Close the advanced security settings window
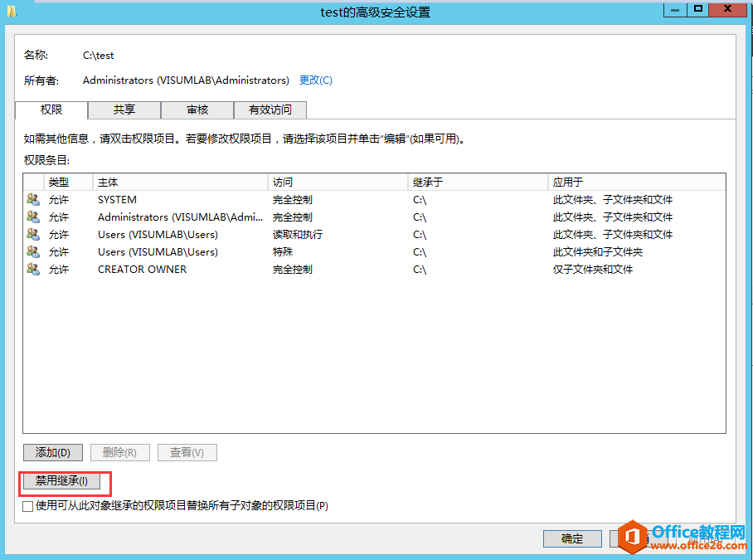Image resolution: width=753 pixels, height=560 pixels. (x=727, y=9)
